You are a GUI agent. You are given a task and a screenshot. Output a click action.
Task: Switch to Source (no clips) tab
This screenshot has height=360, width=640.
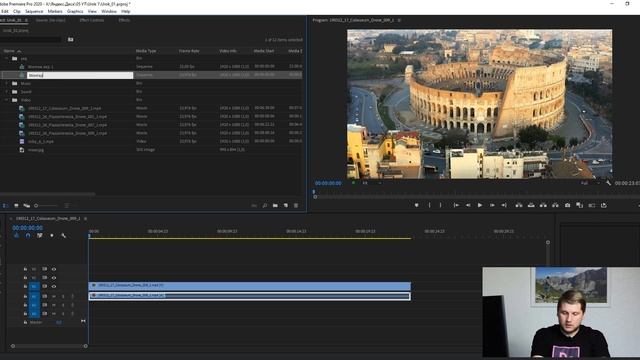click(51, 20)
